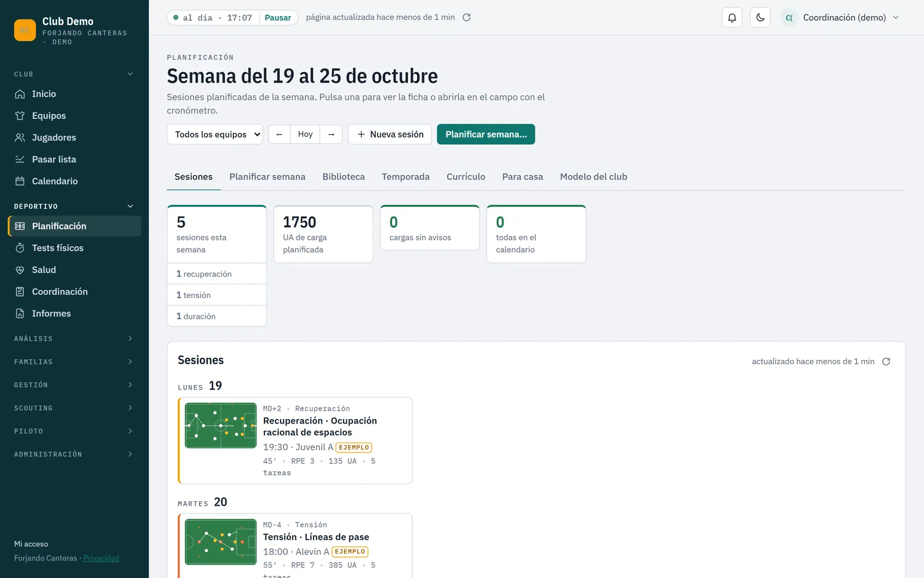Switch to Planificar semana tab
Viewport: 924px width, 578px height.
267,177
